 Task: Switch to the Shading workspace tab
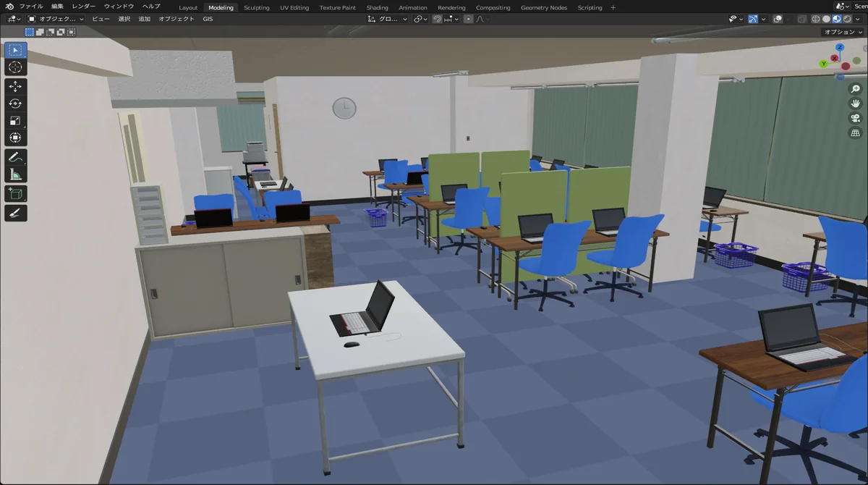(x=377, y=7)
